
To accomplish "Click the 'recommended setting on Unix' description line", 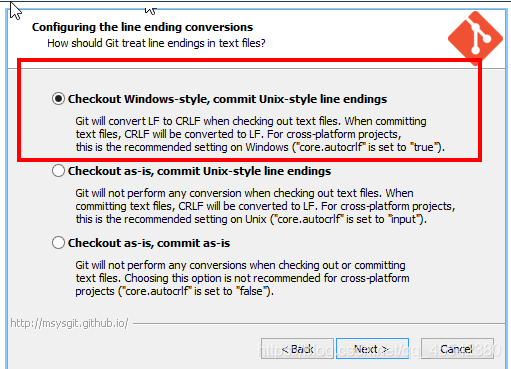I will coord(251,219).
